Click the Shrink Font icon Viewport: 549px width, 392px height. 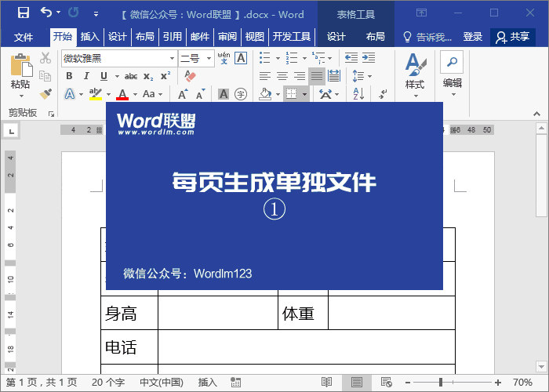[200, 94]
